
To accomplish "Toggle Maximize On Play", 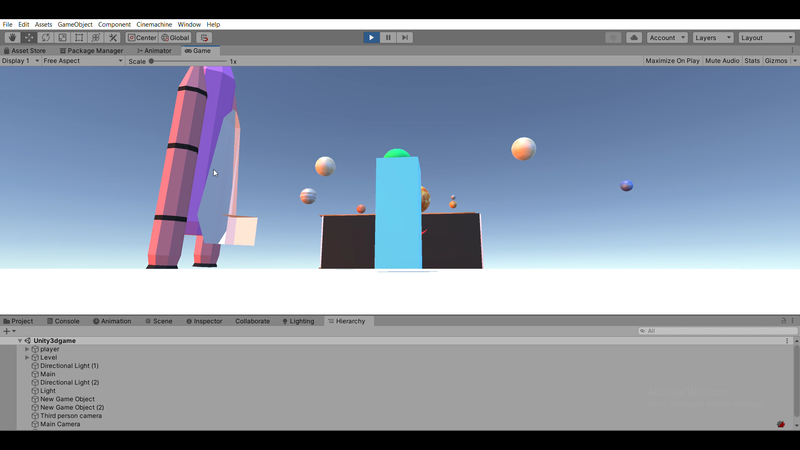I will click(x=672, y=61).
